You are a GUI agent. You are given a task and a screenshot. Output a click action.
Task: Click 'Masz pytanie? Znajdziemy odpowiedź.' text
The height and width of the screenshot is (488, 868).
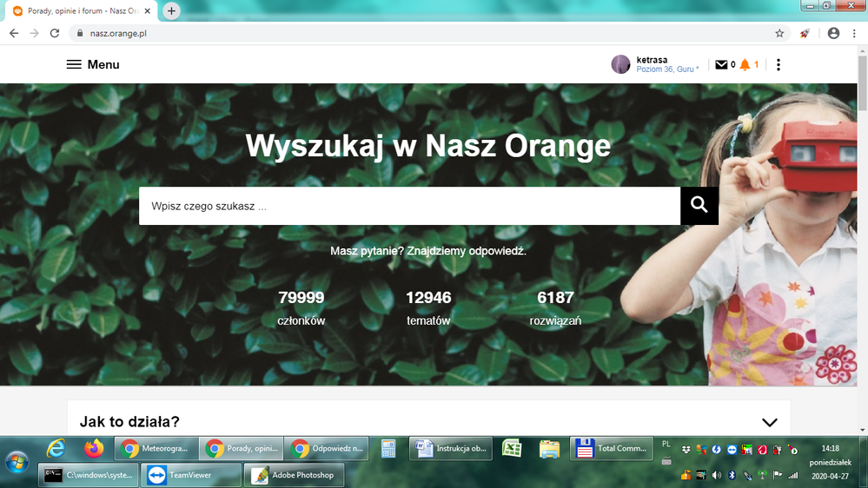tap(427, 251)
